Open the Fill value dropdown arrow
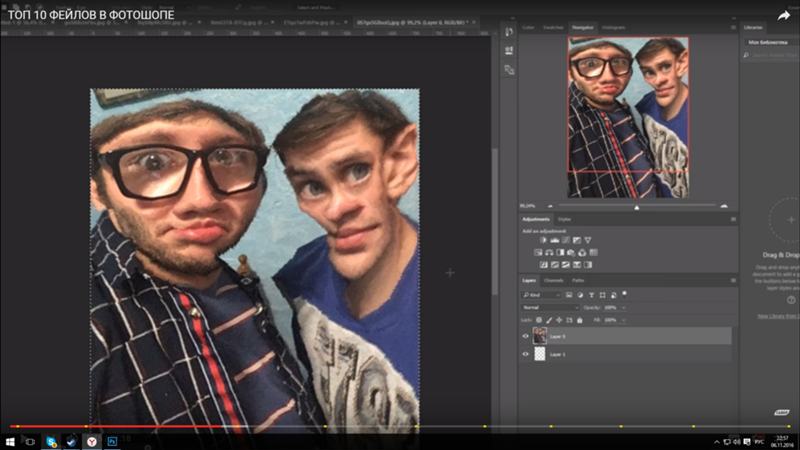This screenshot has width=800, height=450. (x=623, y=320)
